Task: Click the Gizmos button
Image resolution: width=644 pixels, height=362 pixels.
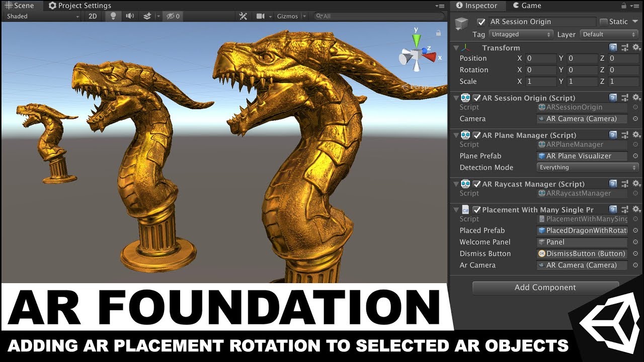Action: pos(287,16)
